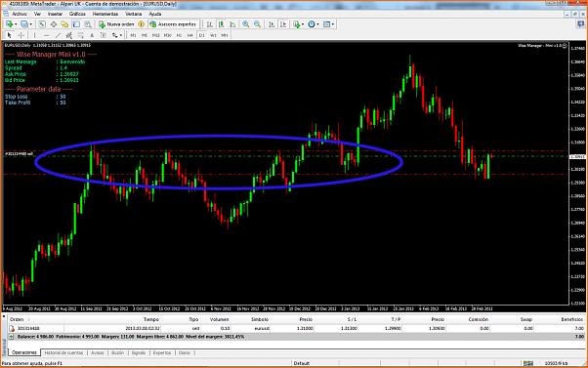Open the Insertar menu
Screen dimensions: 588x368
pyautogui.click(x=55, y=14)
